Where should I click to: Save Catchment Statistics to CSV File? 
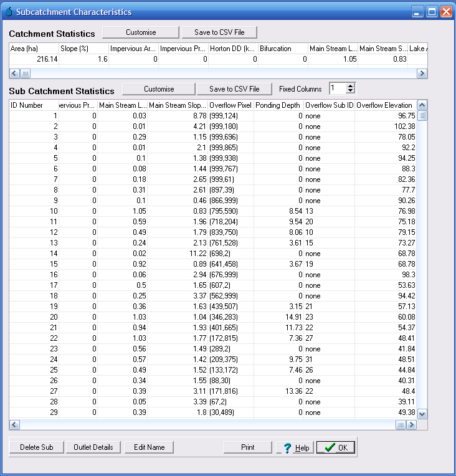point(219,32)
